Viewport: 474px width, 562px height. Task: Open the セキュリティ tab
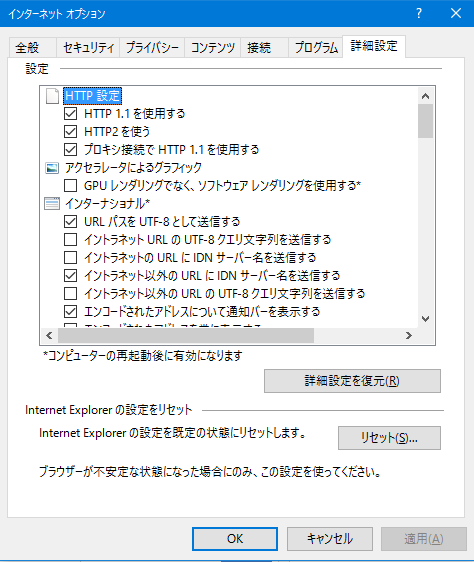pyautogui.click(x=88, y=47)
